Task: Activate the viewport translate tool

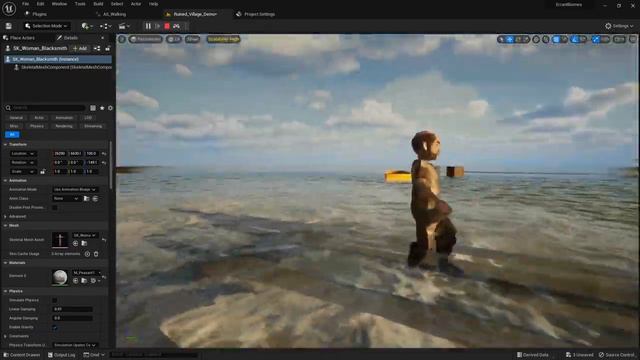Action: [x=510, y=40]
